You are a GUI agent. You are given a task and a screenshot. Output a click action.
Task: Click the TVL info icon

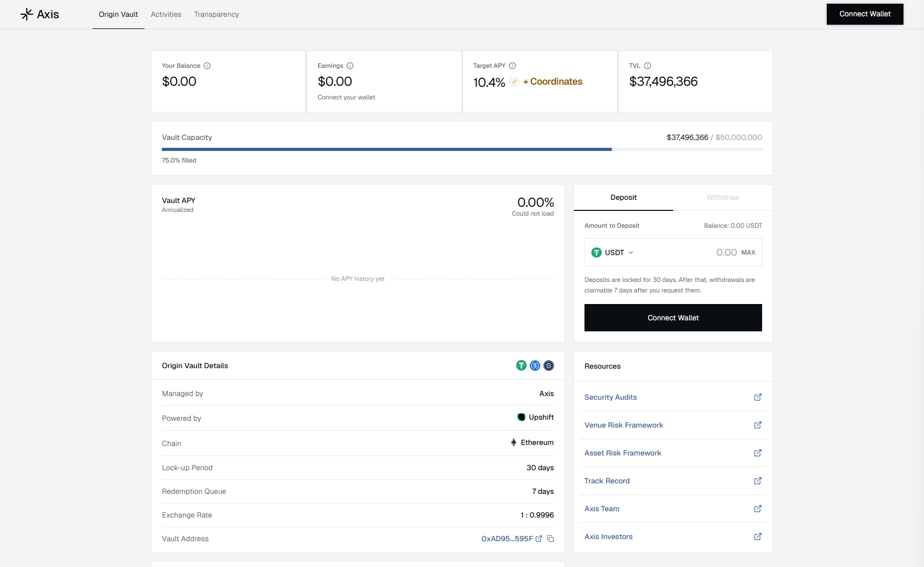[648, 66]
